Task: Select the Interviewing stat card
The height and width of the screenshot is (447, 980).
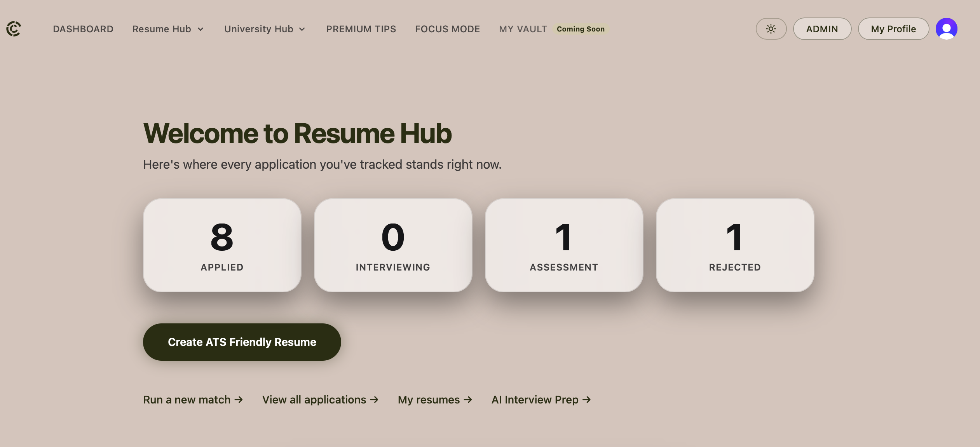Action: tap(393, 245)
